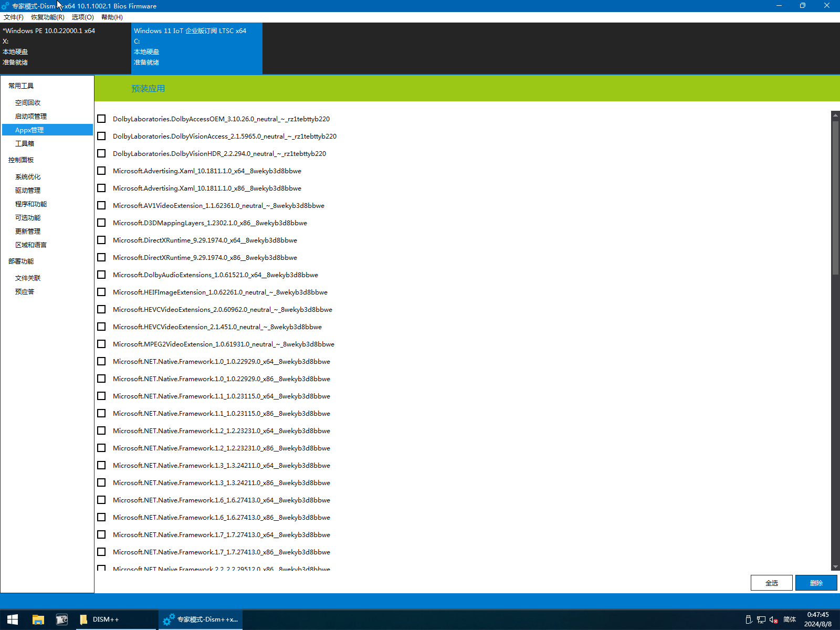Image resolution: width=840 pixels, height=630 pixels.
Task: Select the DirectXRuntime x86 row text
Action: (205, 257)
